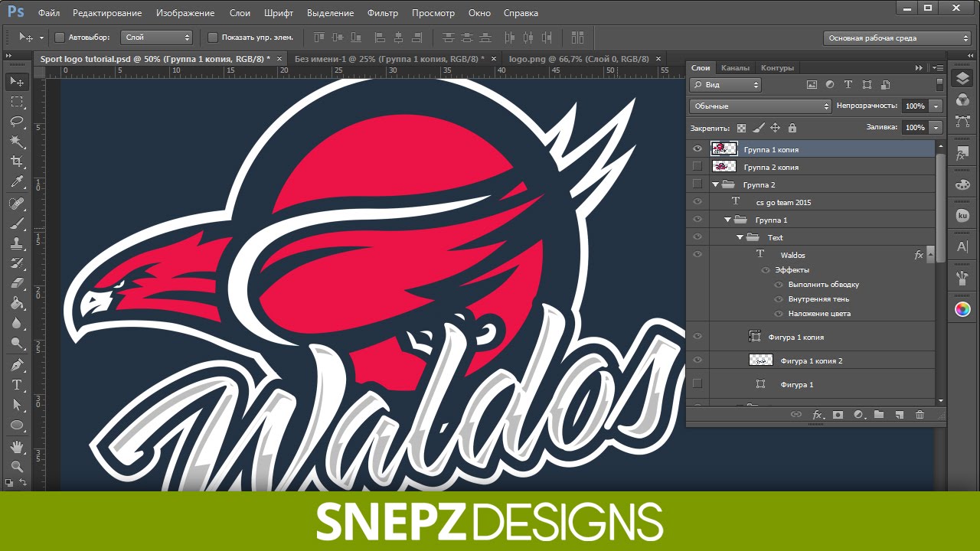Screen dimensions: 980x551
Task: Hide the Группа 1 копия layer
Action: click(697, 149)
